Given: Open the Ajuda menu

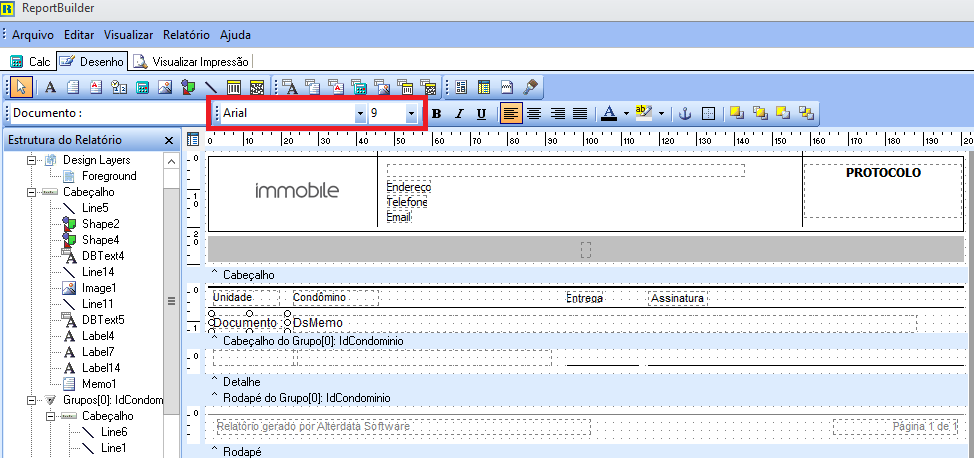Looking at the screenshot, I should coord(235,35).
